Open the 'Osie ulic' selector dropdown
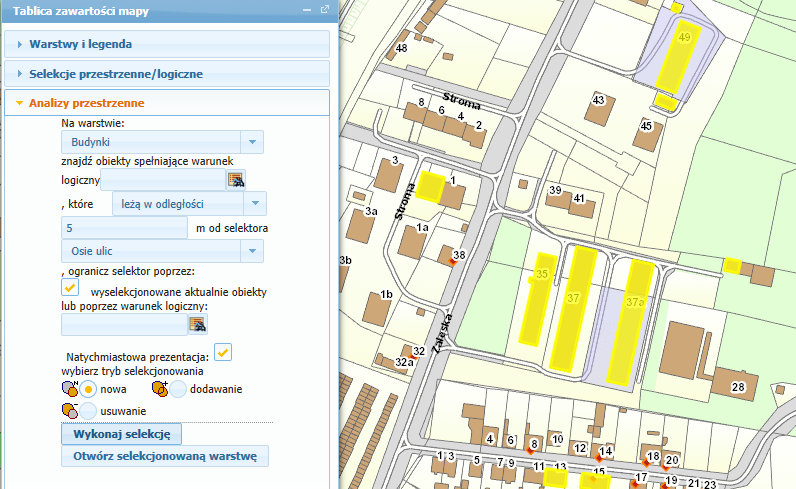This screenshot has width=796, height=489. (x=252, y=251)
